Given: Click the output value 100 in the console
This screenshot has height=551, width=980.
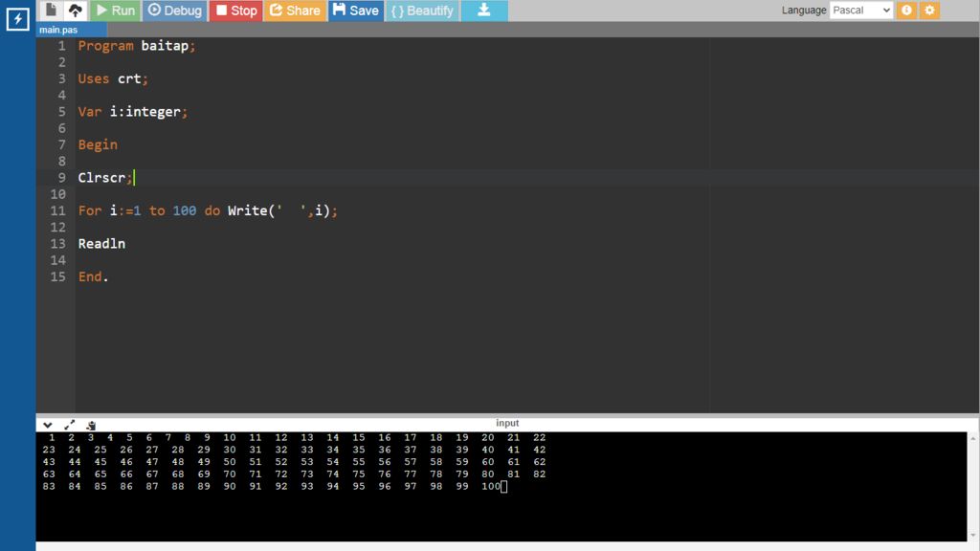Looking at the screenshot, I should click(491, 486).
